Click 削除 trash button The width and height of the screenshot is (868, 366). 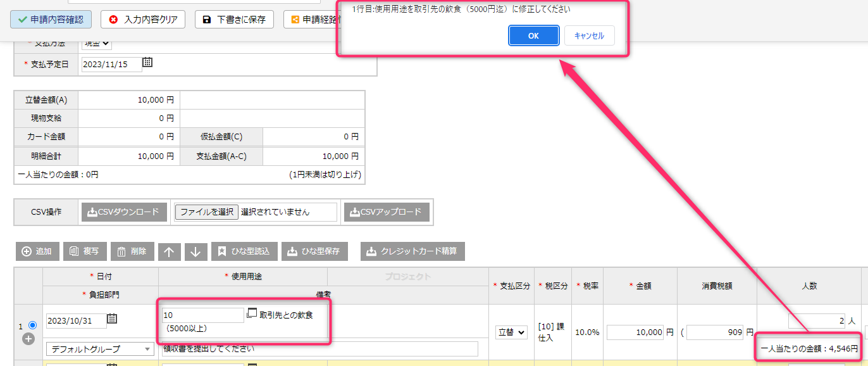tap(132, 251)
